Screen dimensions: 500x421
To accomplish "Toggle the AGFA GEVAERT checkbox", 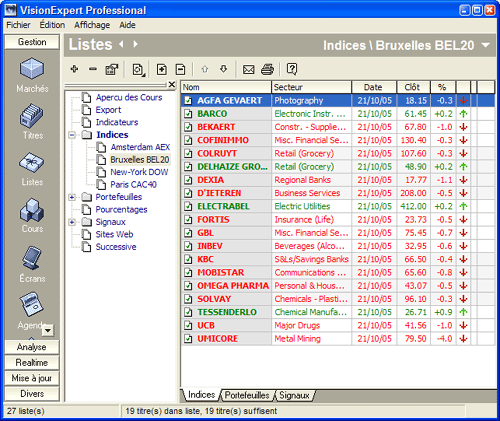I will (188, 100).
